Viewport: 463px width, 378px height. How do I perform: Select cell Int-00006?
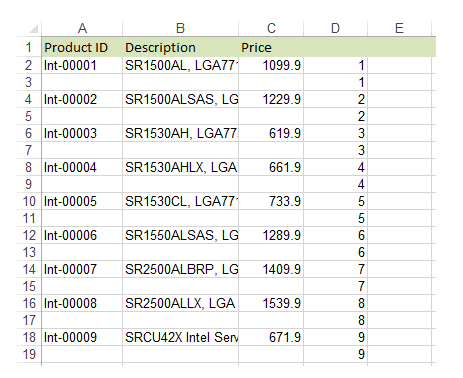coord(82,235)
